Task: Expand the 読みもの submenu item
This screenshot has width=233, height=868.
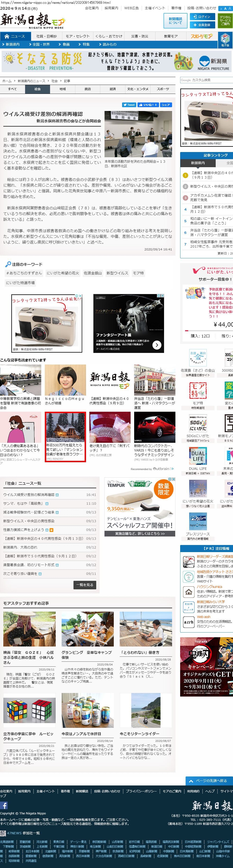Action: [108, 45]
